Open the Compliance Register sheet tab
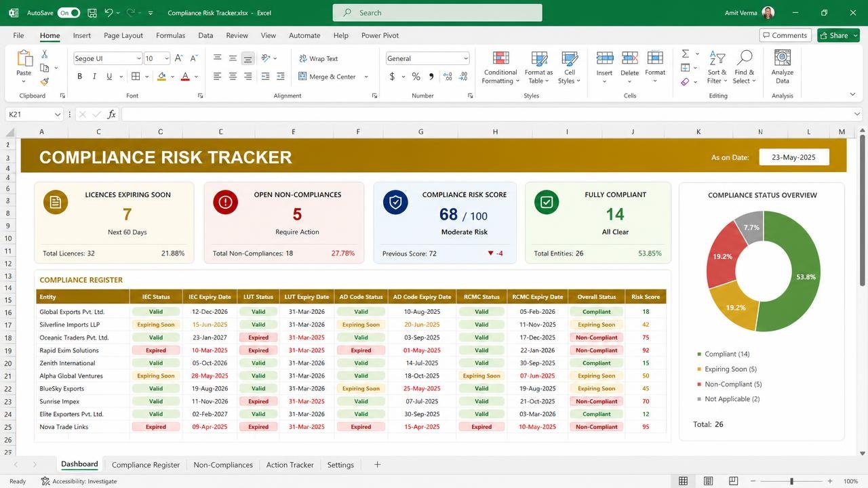868x488 pixels. click(146, 465)
